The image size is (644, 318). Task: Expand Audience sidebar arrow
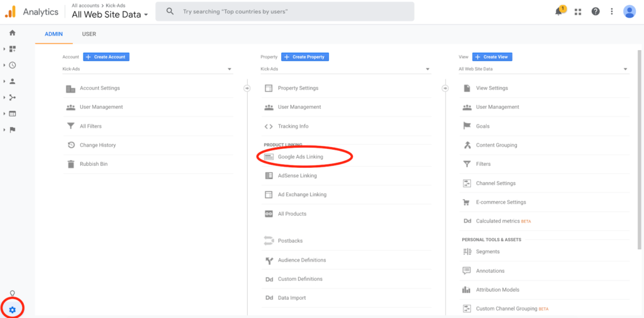[x=4, y=81]
